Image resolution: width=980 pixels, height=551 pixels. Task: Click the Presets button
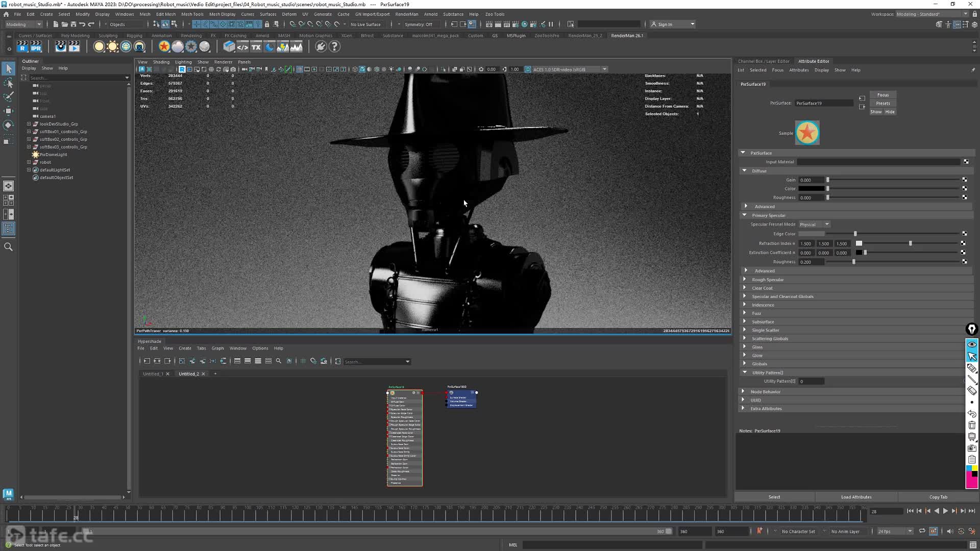[x=883, y=104]
